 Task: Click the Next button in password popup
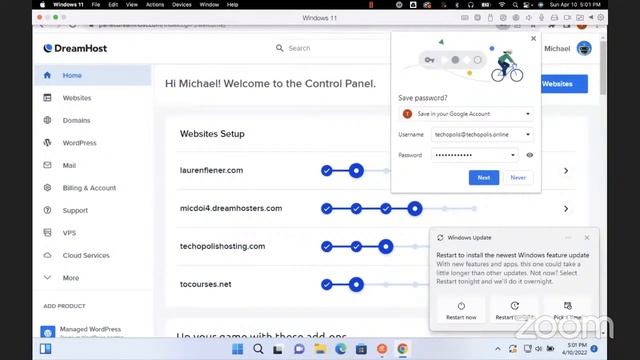(x=484, y=178)
